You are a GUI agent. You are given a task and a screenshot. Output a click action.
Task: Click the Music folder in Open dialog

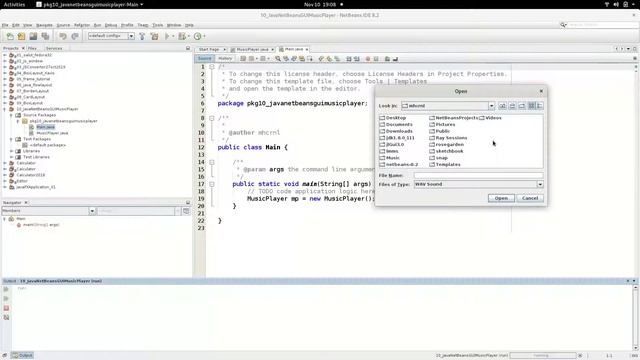[x=389, y=158]
